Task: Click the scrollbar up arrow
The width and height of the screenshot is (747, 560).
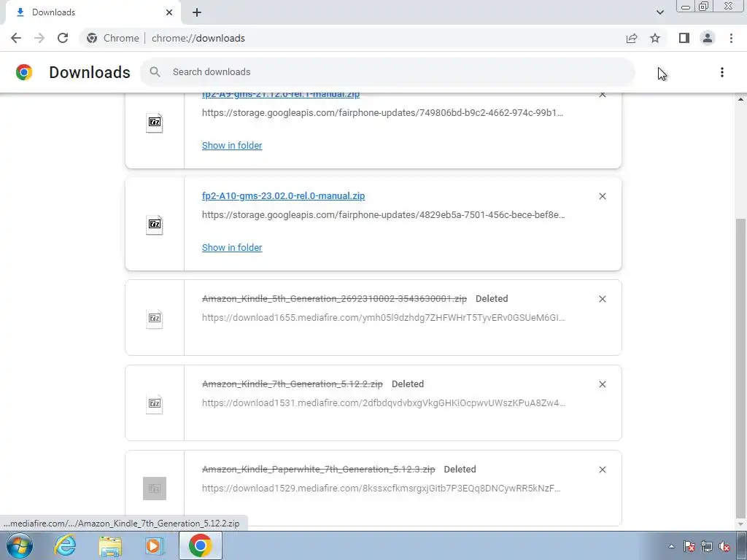Action: coord(741,99)
